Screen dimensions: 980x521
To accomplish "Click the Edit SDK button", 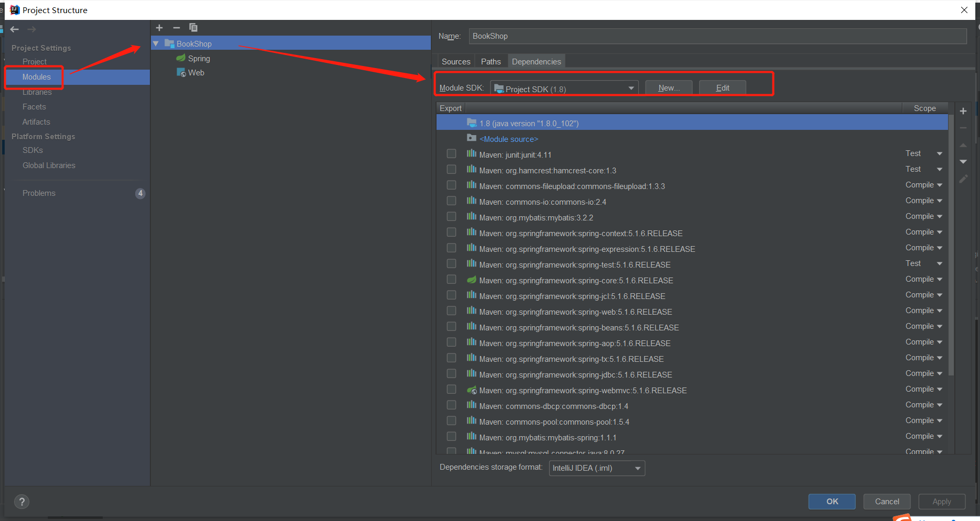I will [723, 88].
